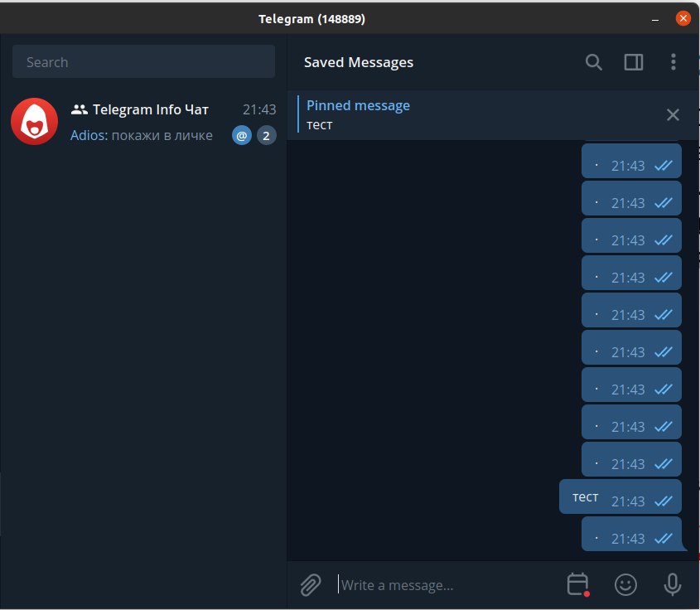Start voice recording with microphone icon

[x=672, y=584]
